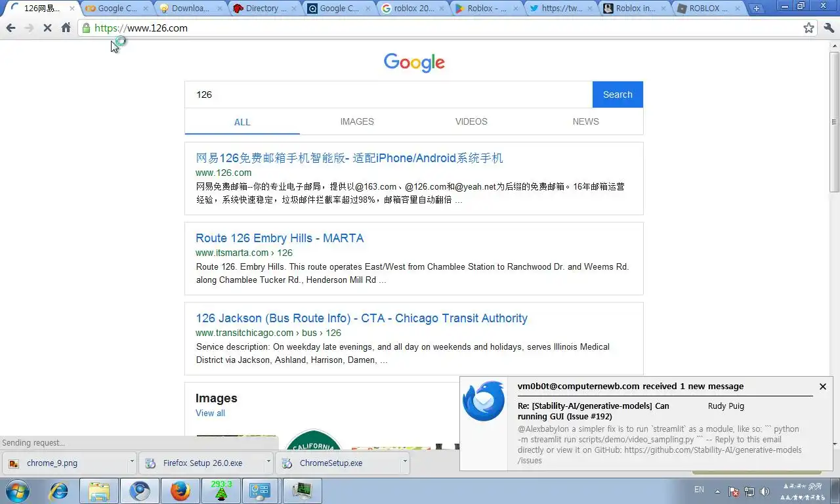Screen dimensions: 840x504
Task: Switch to the 'Roblox - ...' Play Store tab
Action: tap(486, 9)
